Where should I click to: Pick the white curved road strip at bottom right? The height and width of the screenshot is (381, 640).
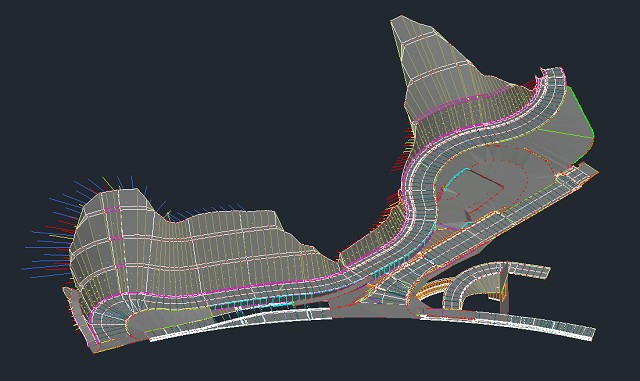[508, 325]
